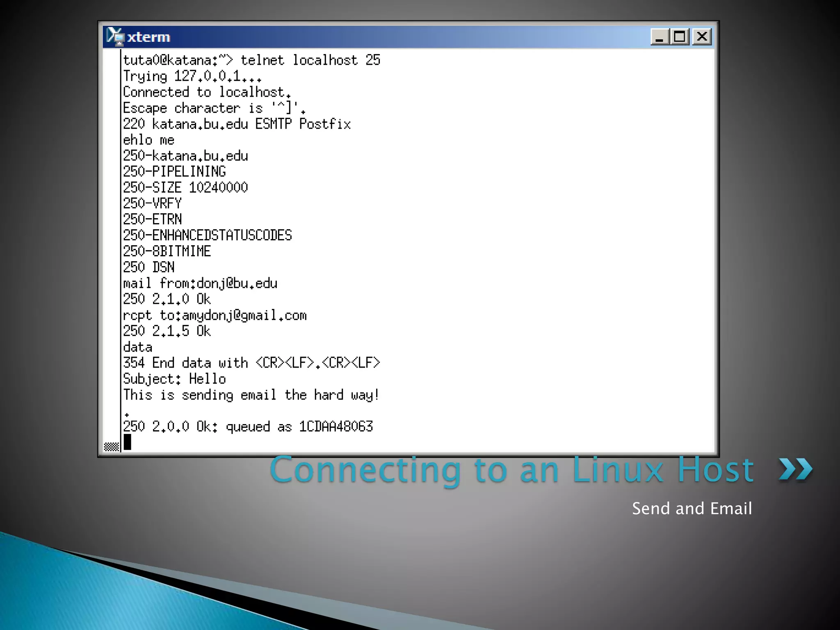Click the 'Escape character is' line

[x=214, y=108]
